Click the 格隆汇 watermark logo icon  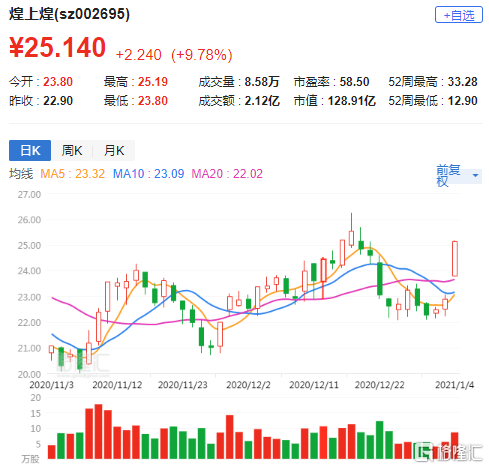coord(423,452)
